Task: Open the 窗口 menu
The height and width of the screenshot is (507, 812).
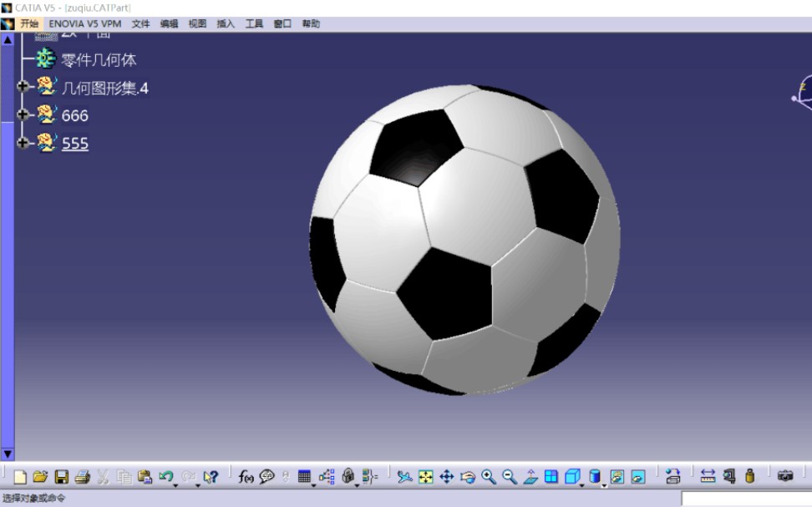Action: (x=282, y=24)
